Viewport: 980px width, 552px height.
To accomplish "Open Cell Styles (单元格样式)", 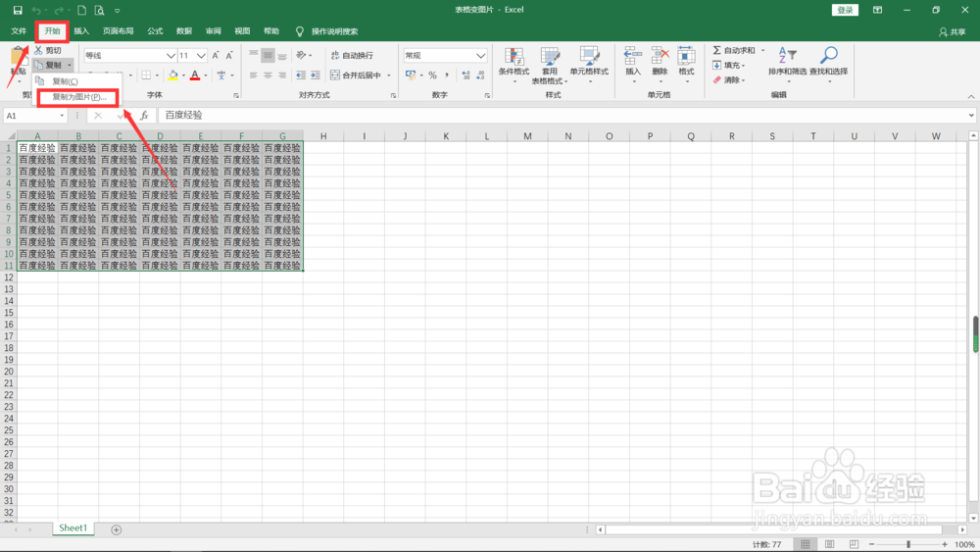I will coord(589,65).
